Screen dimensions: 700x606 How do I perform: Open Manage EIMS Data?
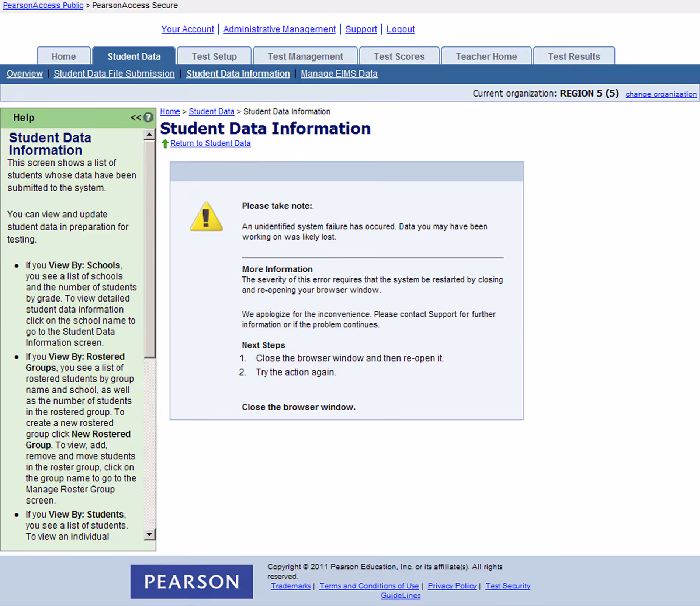pyautogui.click(x=339, y=74)
